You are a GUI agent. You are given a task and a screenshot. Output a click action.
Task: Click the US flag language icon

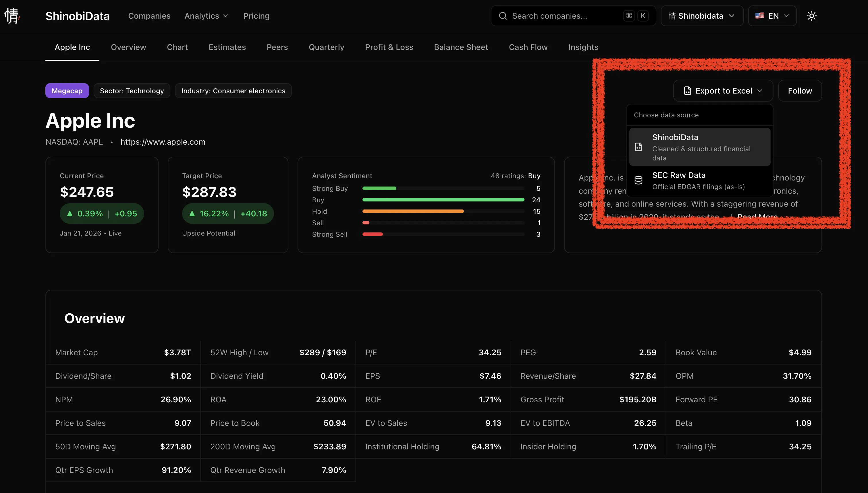[759, 15]
